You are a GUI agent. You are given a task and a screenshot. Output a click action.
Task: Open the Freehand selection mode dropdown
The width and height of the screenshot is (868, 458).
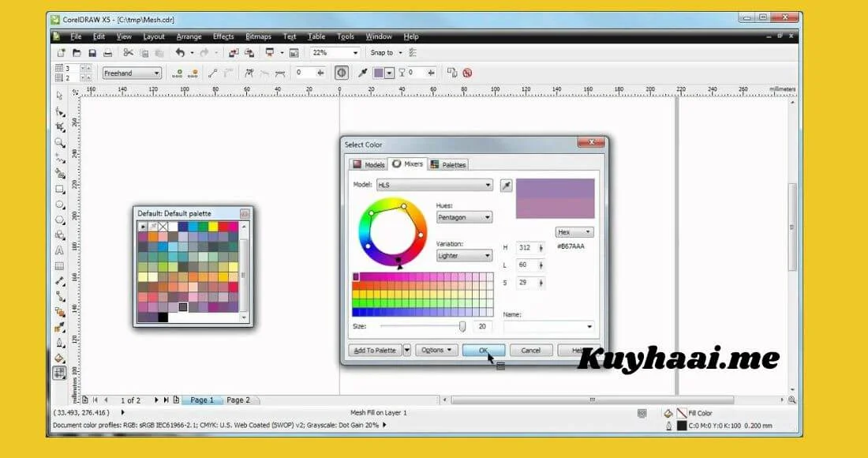(x=132, y=73)
